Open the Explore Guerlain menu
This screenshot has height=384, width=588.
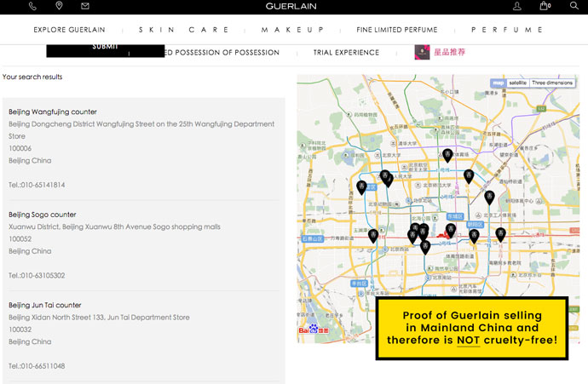(x=69, y=30)
